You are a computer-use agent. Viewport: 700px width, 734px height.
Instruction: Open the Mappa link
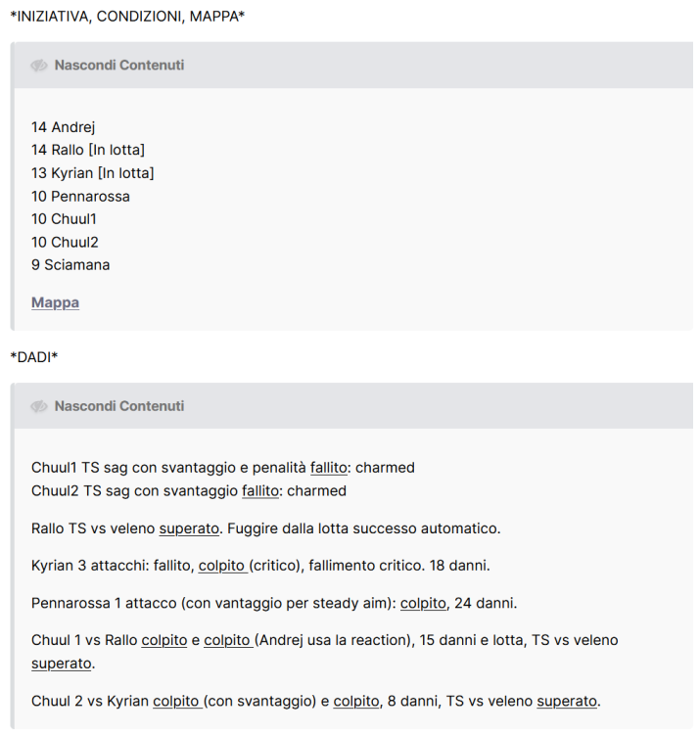[55, 302]
